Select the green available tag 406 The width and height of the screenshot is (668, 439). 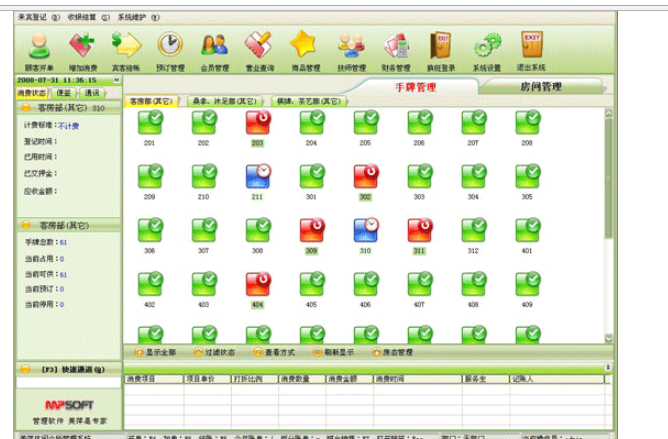pos(366,290)
